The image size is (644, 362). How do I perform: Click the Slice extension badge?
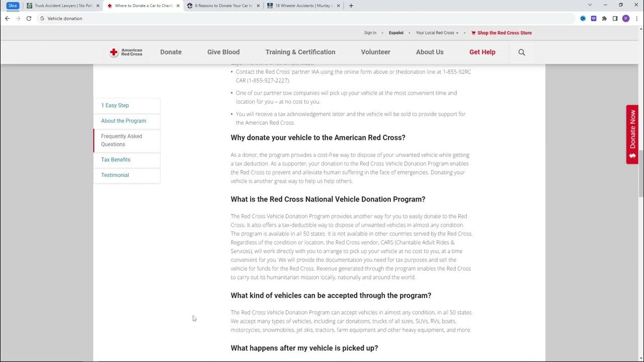[13, 6]
